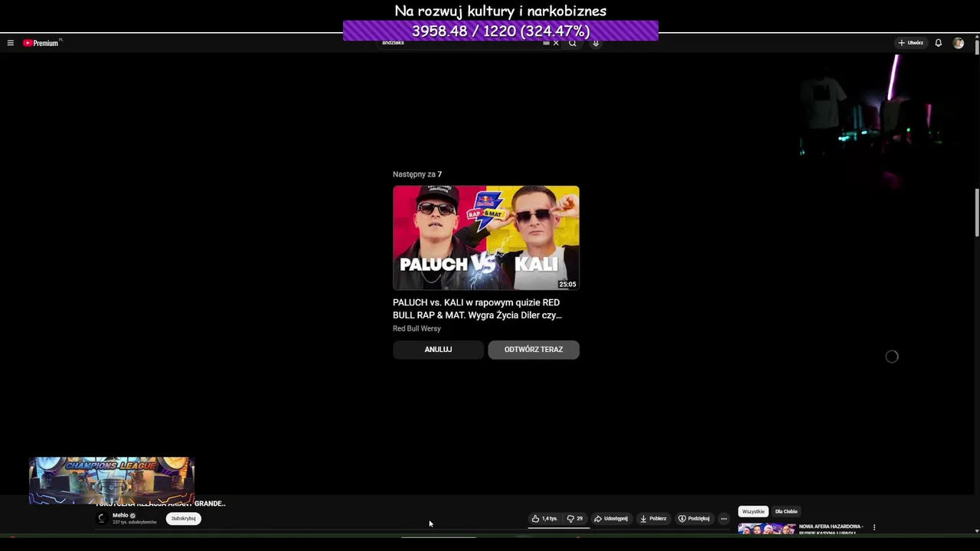Select the Dla Ciebie filter chip
The width and height of the screenshot is (980, 551).
pos(786,511)
